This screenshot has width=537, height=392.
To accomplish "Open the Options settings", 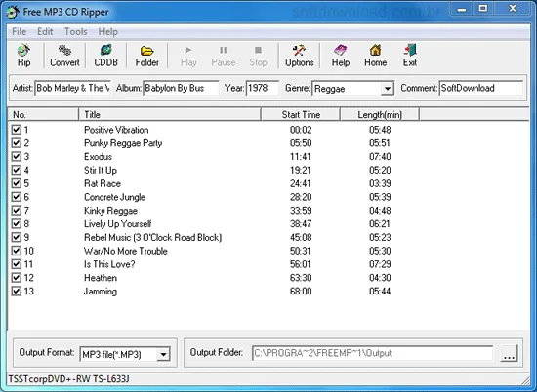I will 300,56.
